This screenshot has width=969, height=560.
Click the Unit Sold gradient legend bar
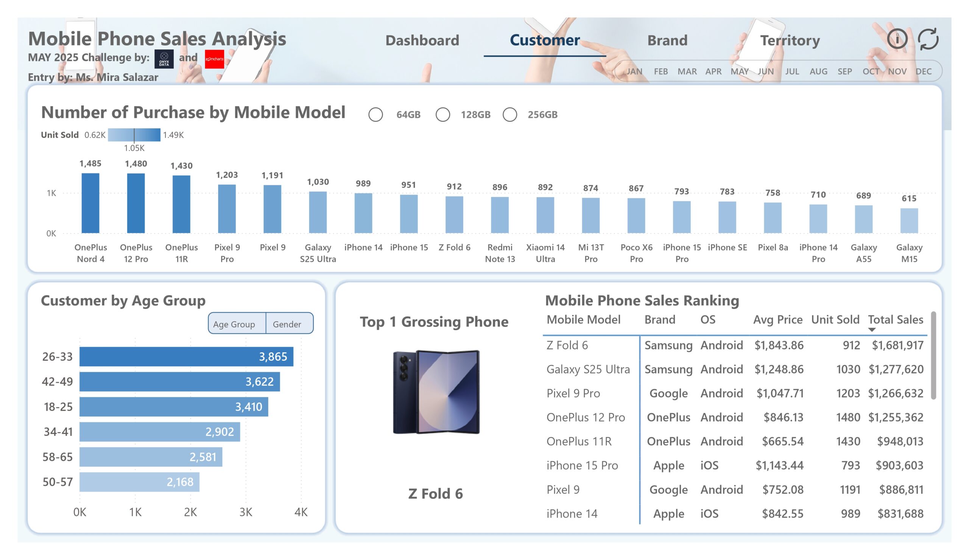(x=134, y=135)
